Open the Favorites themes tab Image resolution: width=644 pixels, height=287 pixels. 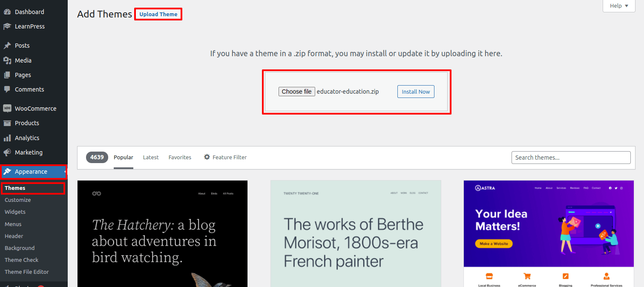(180, 157)
